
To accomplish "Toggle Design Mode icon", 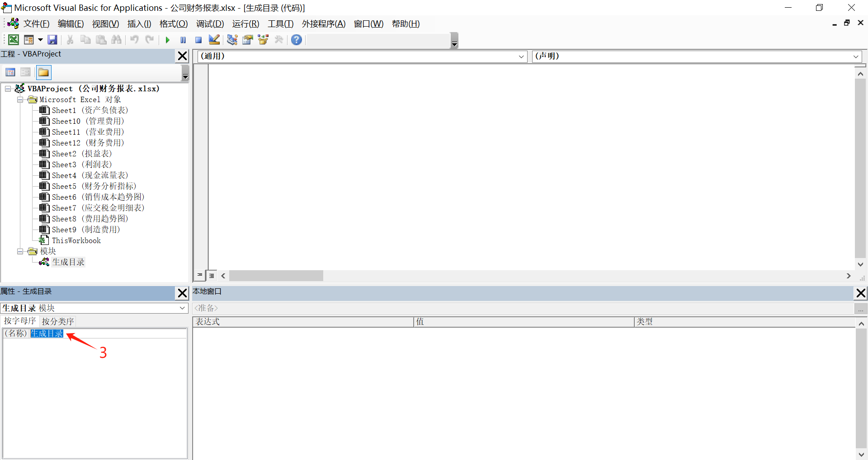I will [x=214, y=40].
